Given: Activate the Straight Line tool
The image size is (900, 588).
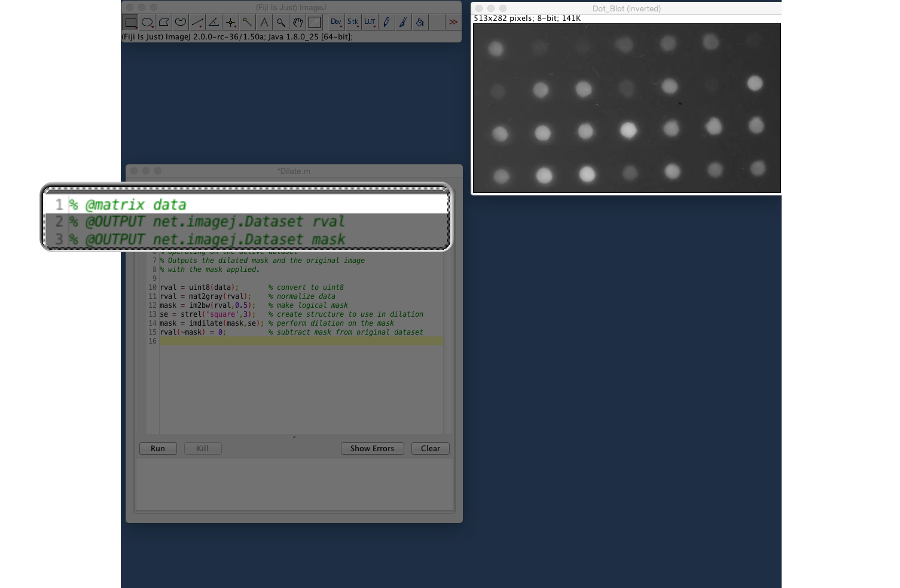Looking at the screenshot, I should click(197, 23).
